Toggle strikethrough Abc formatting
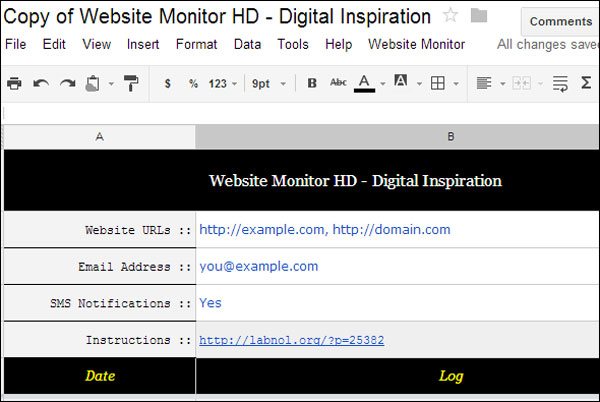This screenshot has height=402, width=600. (338, 82)
